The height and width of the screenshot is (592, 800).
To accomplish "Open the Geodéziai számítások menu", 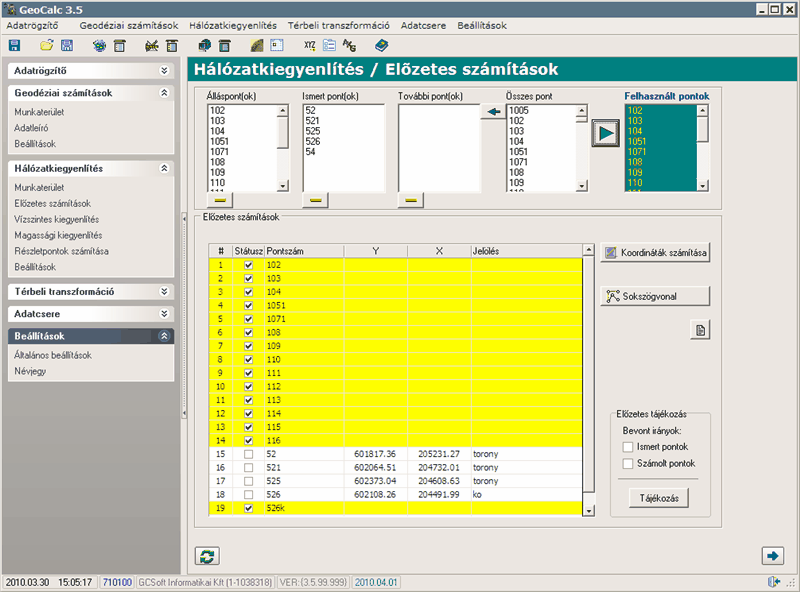I will [129, 26].
